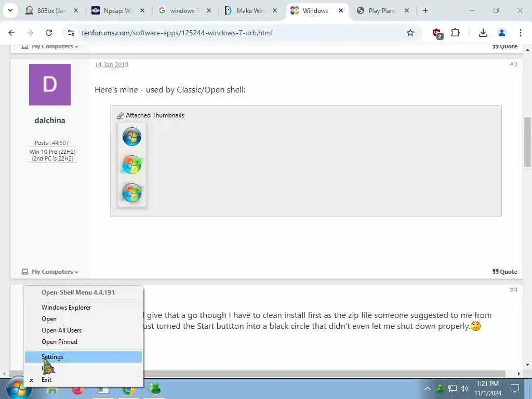Go forward in browser history
The image size is (532, 399).
point(30,33)
